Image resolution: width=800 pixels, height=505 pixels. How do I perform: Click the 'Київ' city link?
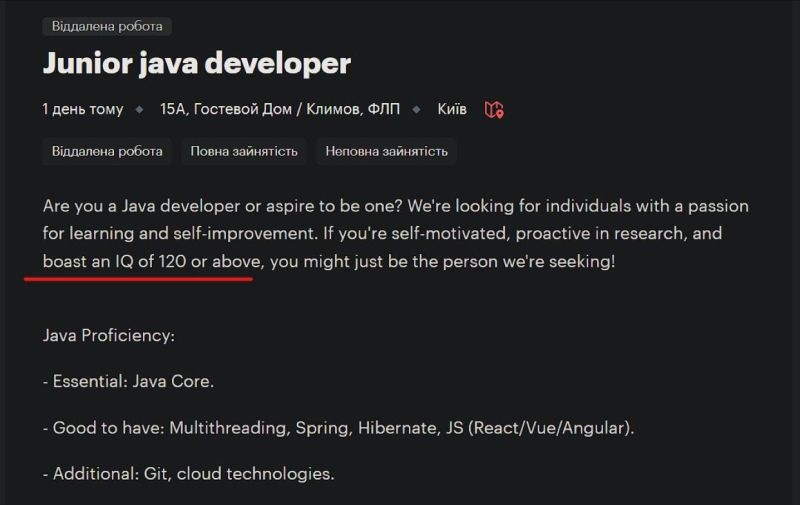(x=452, y=109)
